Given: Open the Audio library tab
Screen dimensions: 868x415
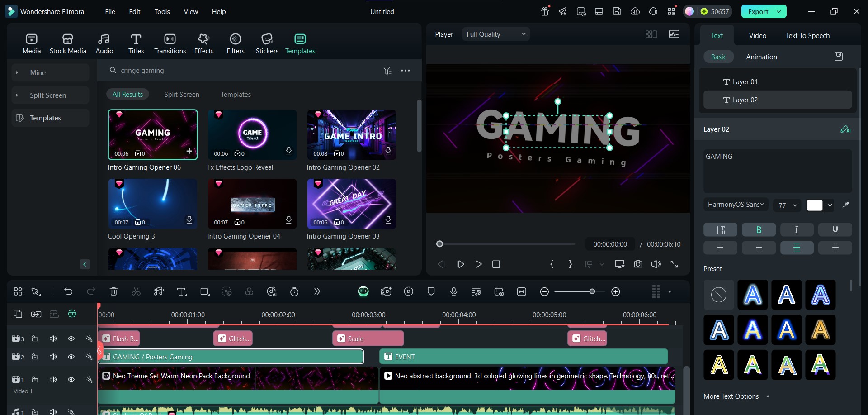Looking at the screenshot, I should click(104, 44).
